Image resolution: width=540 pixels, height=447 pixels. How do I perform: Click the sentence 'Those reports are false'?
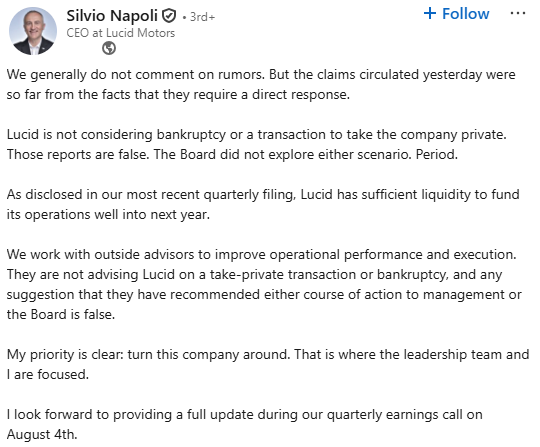tap(78, 154)
